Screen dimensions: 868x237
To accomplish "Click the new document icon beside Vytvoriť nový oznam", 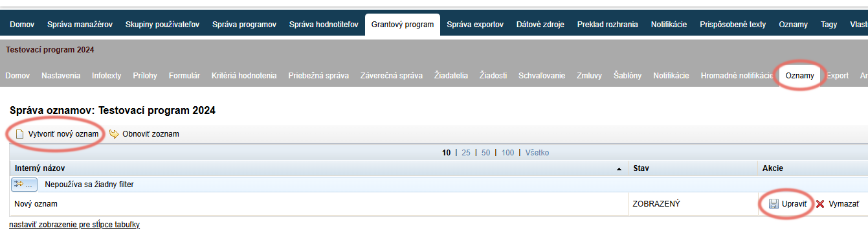I will pyautogui.click(x=19, y=134).
